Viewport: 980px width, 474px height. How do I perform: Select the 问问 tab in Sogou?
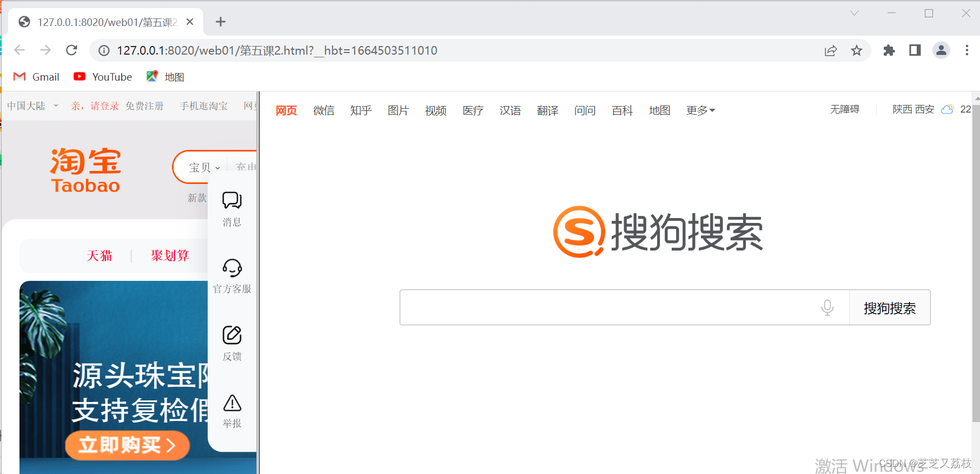pyautogui.click(x=585, y=110)
